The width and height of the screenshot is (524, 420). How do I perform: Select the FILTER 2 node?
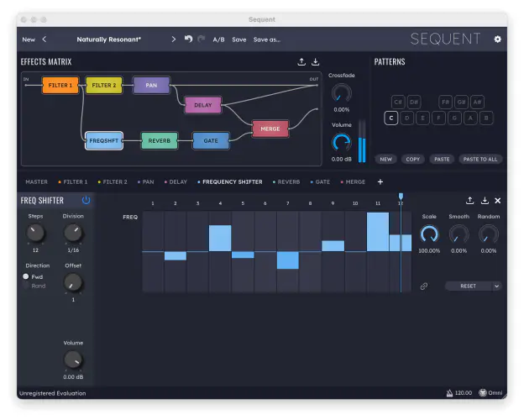pos(104,86)
